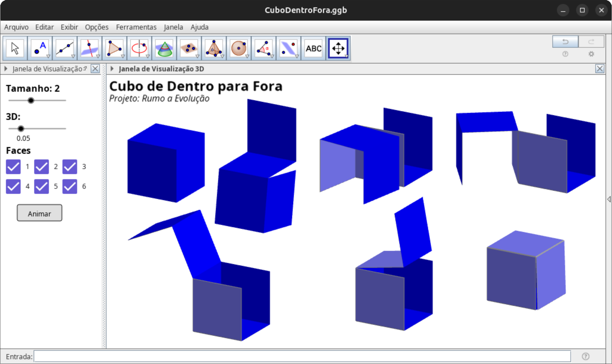Disable the Face 5 checkbox
Image resolution: width=612 pixels, height=364 pixels.
pyautogui.click(x=42, y=187)
